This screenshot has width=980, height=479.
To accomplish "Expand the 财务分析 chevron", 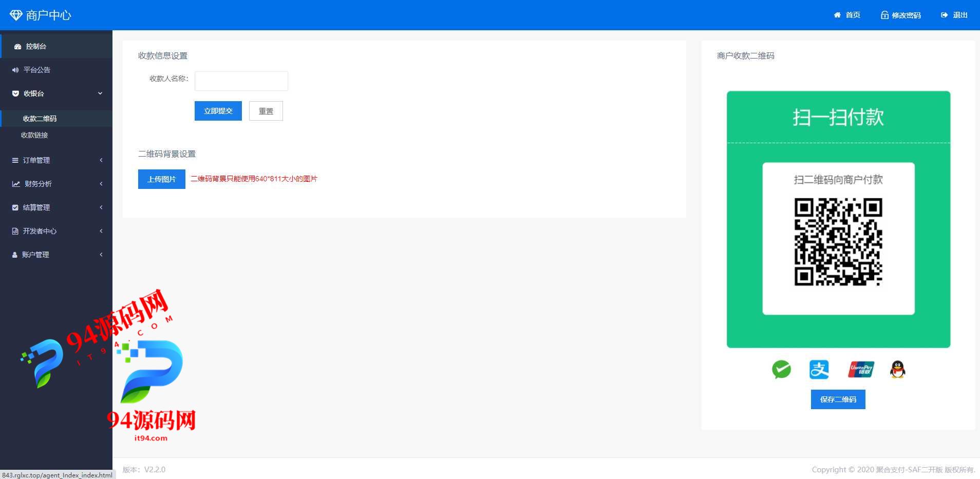I will pyautogui.click(x=101, y=184).
